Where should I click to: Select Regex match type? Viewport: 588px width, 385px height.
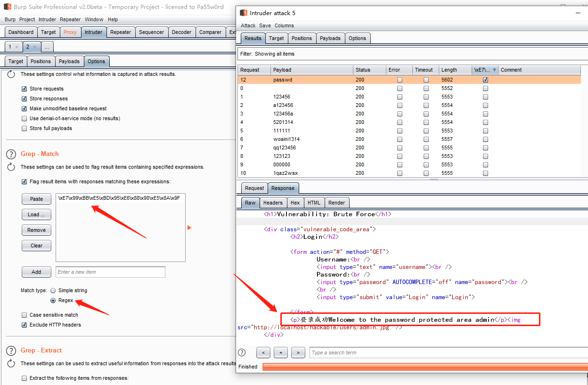tap(53, 300)
